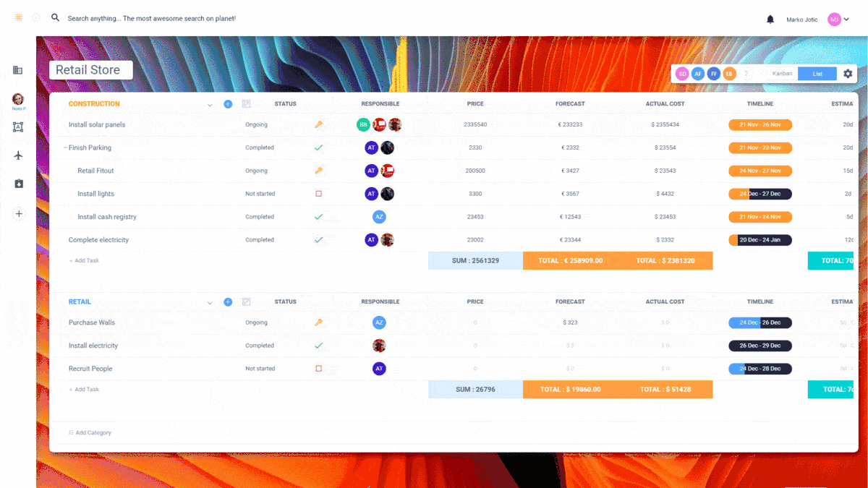The height and width of the screenshot is (488, 868).
Task: Add item with Construction blue plus icon
Action: click(228, 104)
